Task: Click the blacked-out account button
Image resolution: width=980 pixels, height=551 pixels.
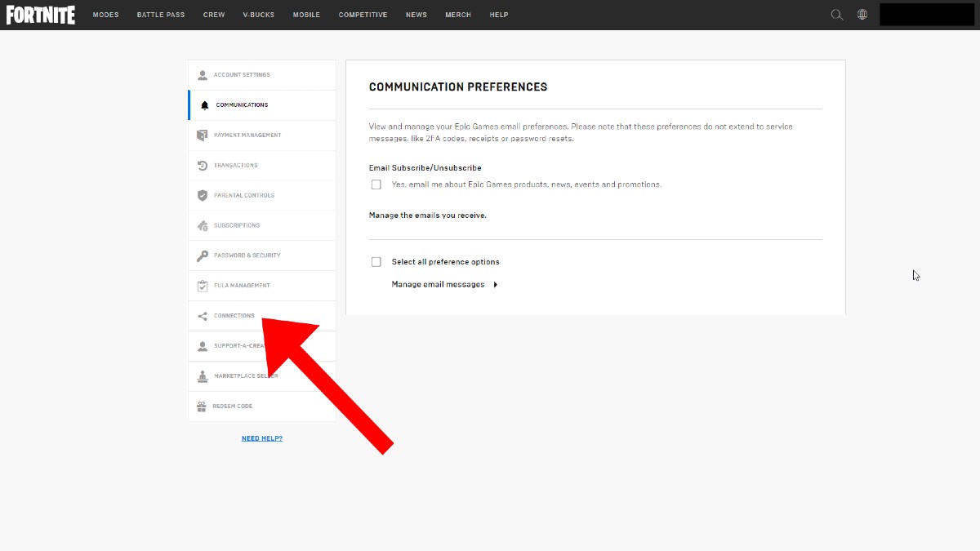Action: click(926, 15)
